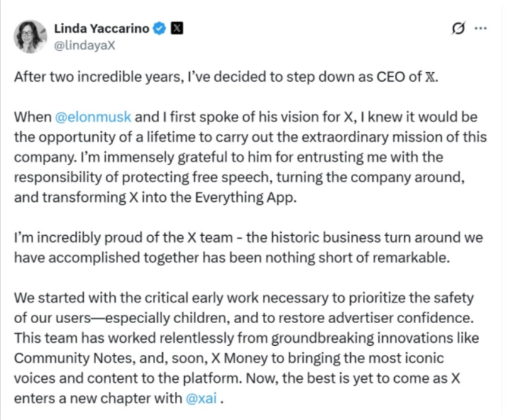Click the stylized 𝕏 symbol ending first sentence
The image size is (513, 420).
430,77
